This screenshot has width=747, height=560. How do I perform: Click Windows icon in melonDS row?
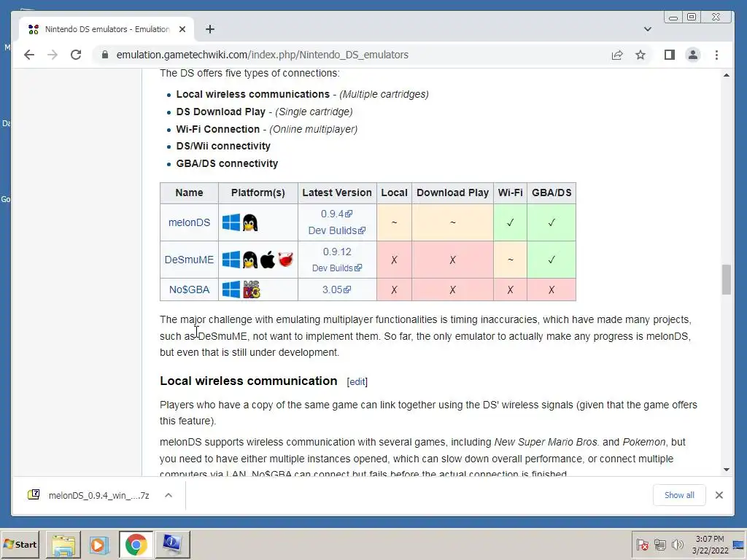coord(231,222)
